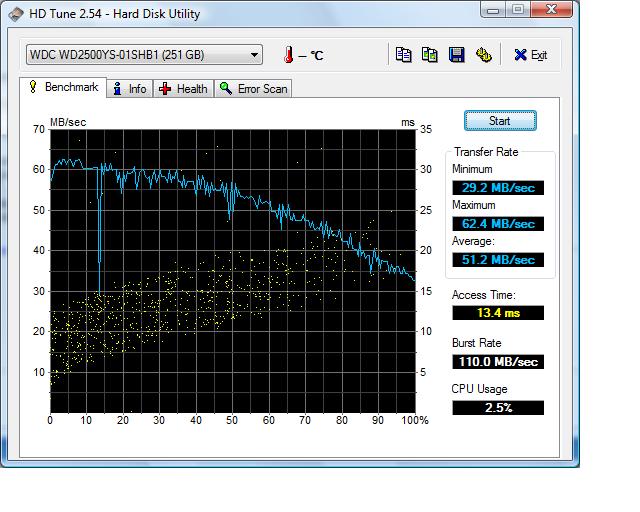Click the Minimum transfer rate value 29.2 MB/sec
The height and width of the screenshot is (512, 640).
click(497, 187)
